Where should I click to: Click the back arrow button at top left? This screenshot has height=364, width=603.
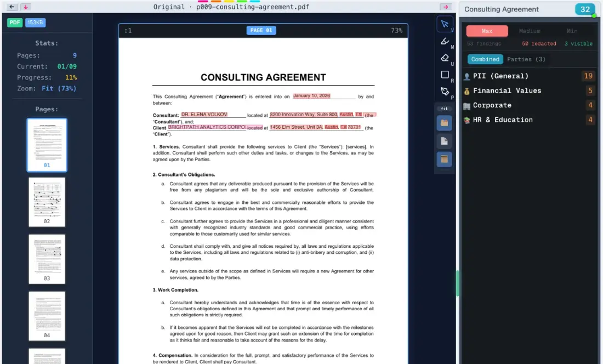coord(12,7)
